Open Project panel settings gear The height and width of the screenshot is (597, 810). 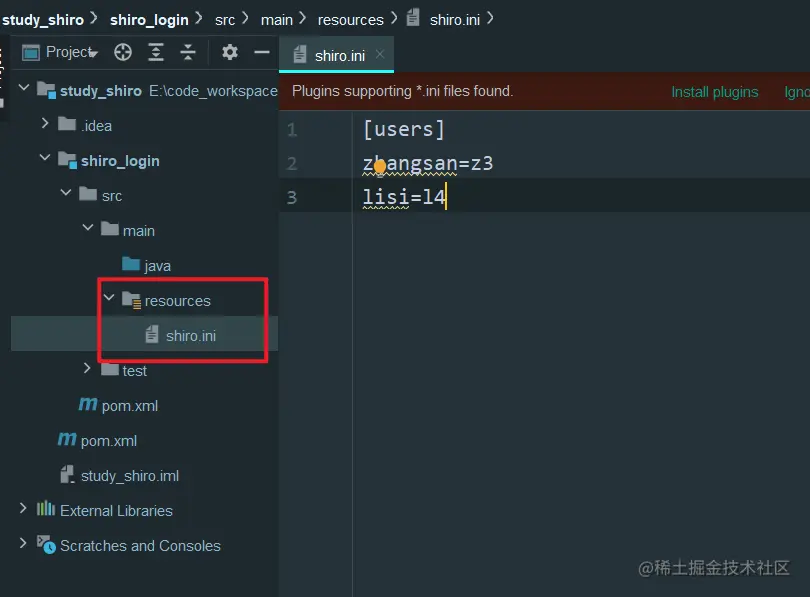tap(230, 52)
